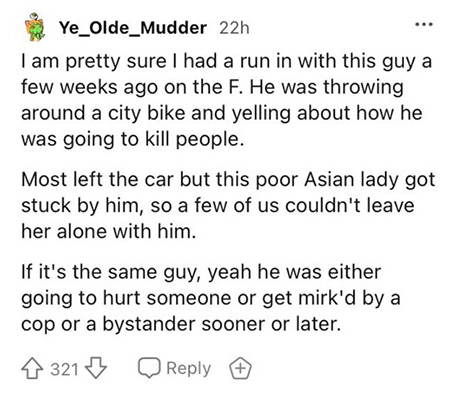Click the line 'Most left the car but'
The width and height of the screenshot is (450, 395).
[228, 180]
